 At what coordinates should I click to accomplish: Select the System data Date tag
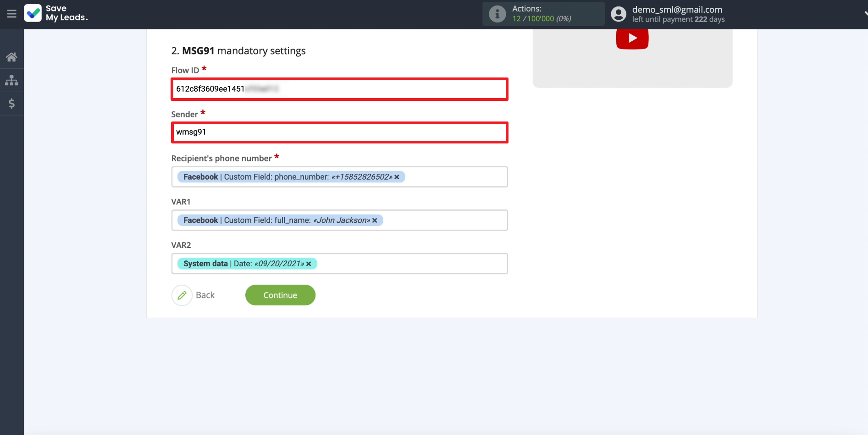pyautogui.click(x=247, y=264)
